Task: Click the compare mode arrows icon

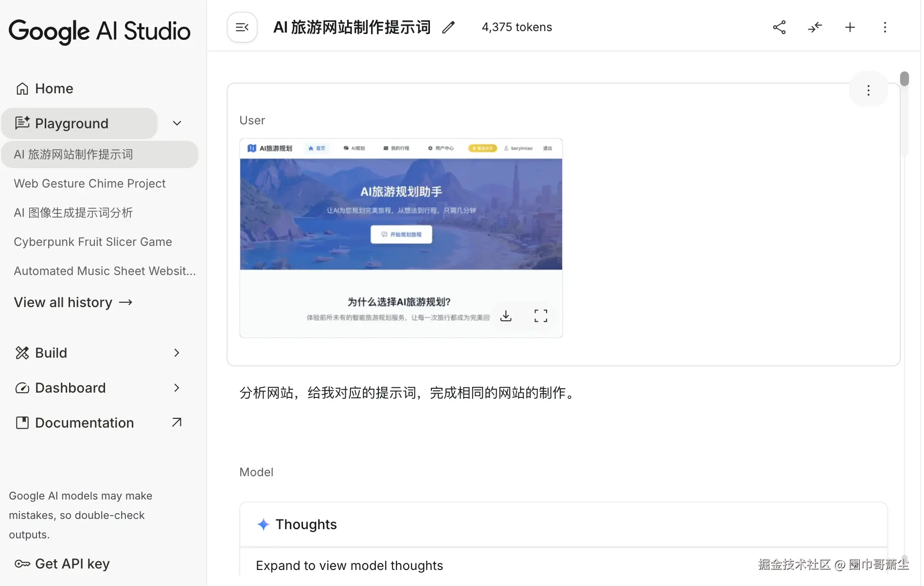Action: click(815, 27)
